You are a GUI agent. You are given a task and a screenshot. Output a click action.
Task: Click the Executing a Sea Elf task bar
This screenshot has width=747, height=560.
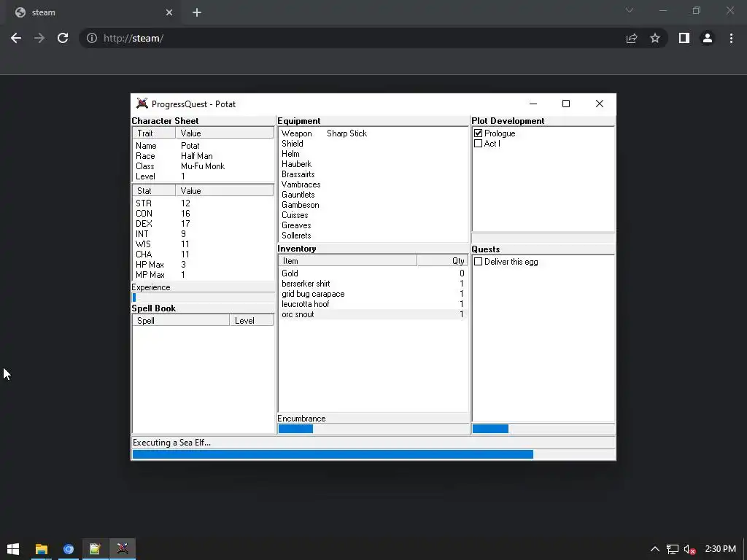click(x=373, y=454)
